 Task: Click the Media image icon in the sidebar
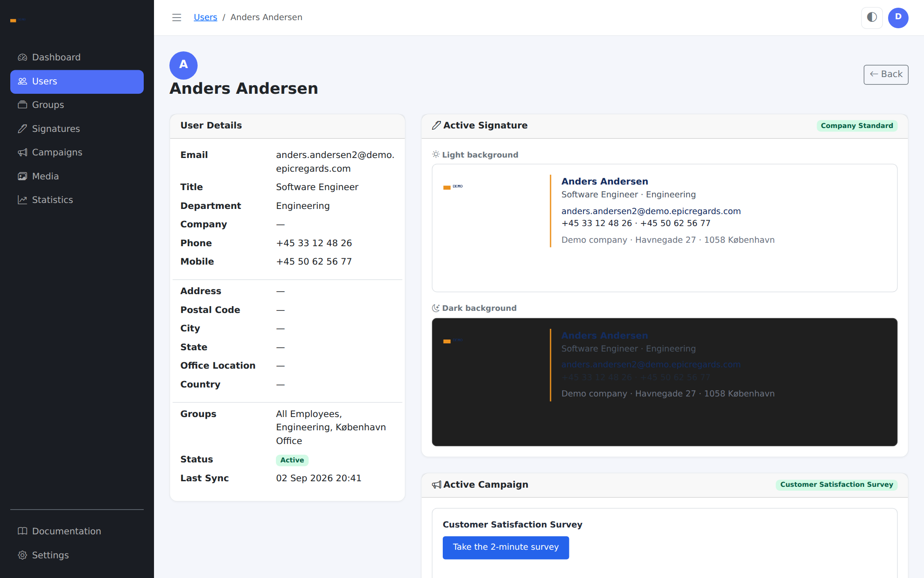[x=22, y=176]
